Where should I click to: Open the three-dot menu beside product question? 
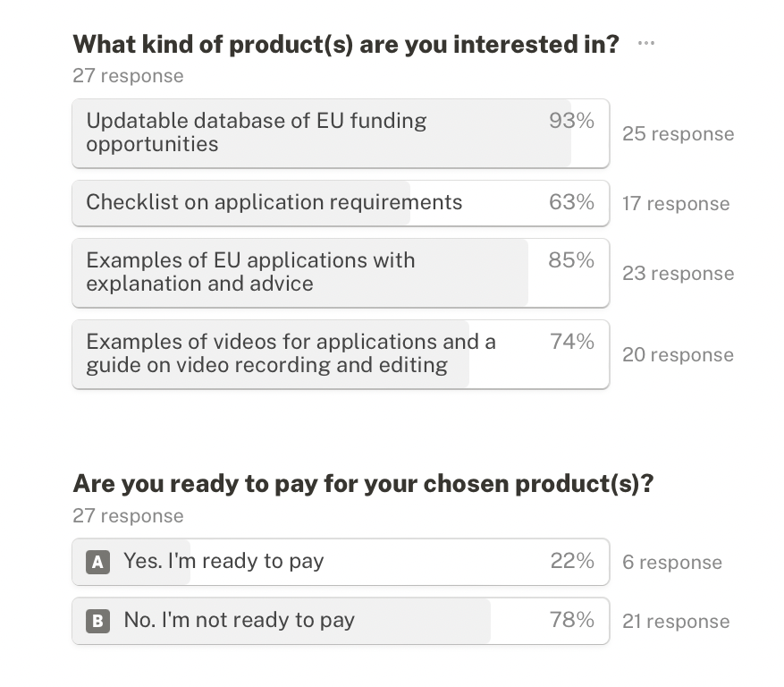tap(646, 43)
